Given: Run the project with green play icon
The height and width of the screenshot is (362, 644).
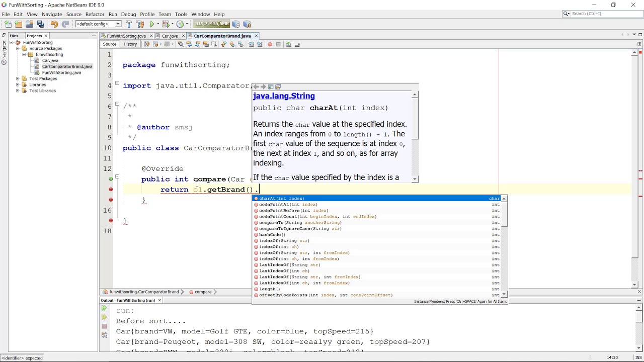Looking at the screenshot, I should pos(152,24).
